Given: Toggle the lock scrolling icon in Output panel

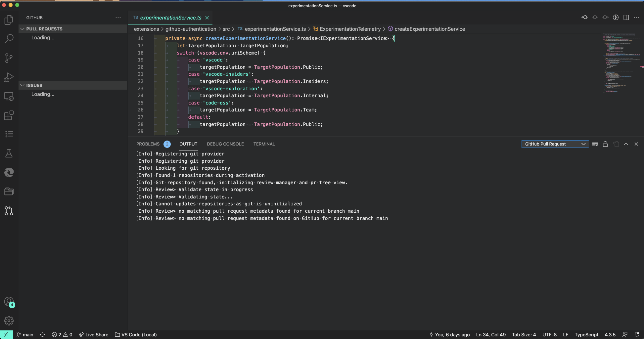Looking at the screenshot, I should tap(605, 144).
